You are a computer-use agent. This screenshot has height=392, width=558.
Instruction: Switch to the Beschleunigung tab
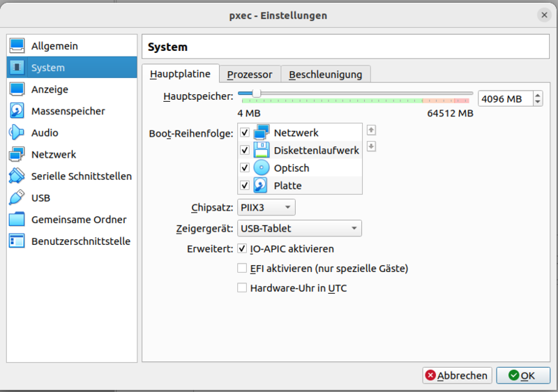click(325, 75)
